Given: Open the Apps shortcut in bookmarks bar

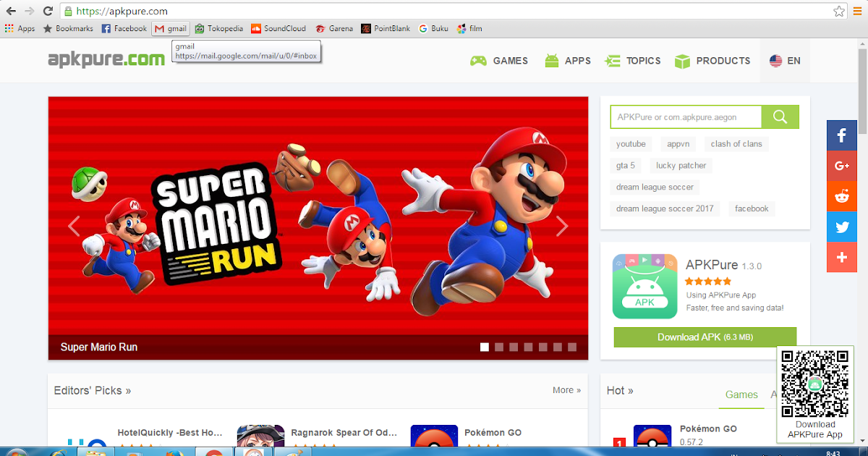Looking at the screenshot, I should (x=20, y=29).
